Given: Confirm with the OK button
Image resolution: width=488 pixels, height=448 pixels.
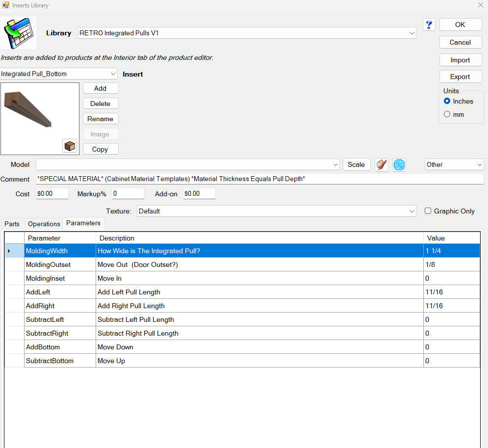Looking at the screenshot, I should tap(461, 25).
